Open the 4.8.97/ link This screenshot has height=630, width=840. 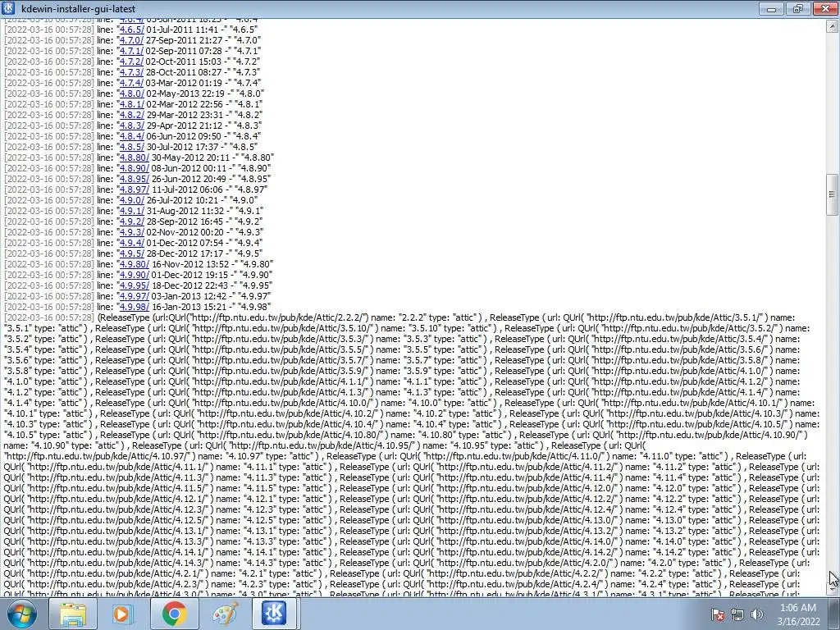pos(134,189)
